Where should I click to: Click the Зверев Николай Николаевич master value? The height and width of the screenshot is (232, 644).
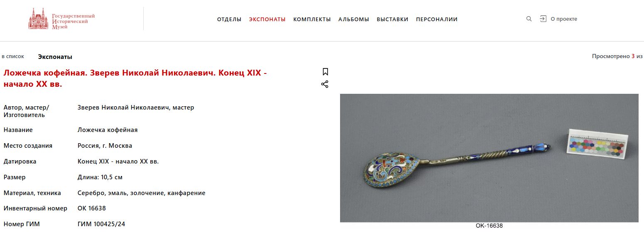point(136,107)
